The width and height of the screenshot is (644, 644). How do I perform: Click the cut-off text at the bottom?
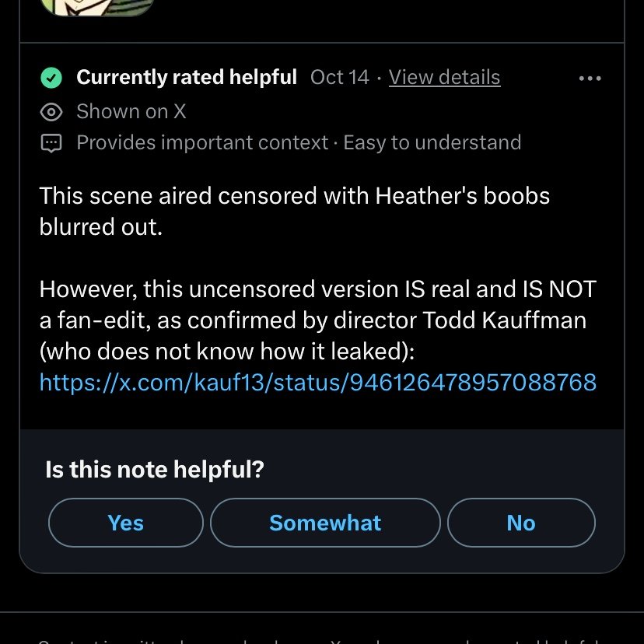click(x=311, y=640)
